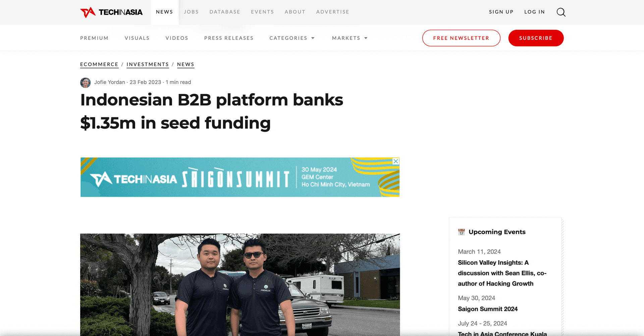Click the Tech in Asia logo

coord(111,12)
